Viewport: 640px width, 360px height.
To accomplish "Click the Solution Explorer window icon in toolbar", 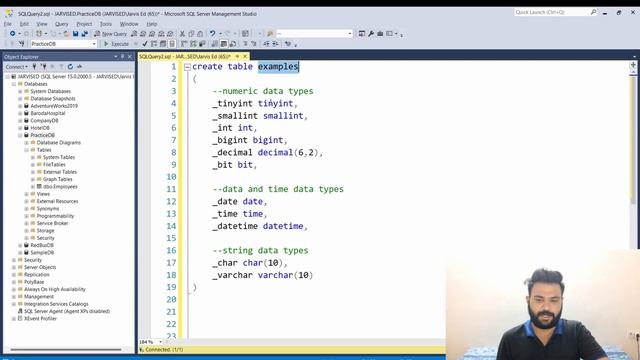I will coord(362,33).
